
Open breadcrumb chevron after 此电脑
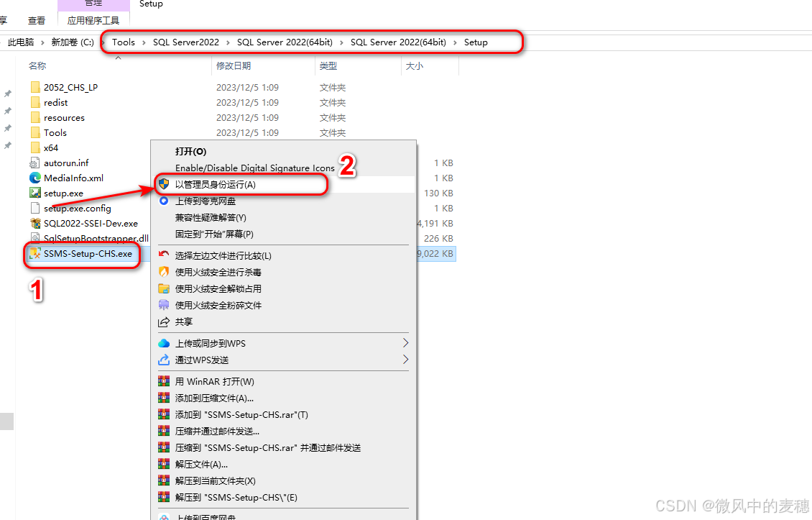click(42, 42)
